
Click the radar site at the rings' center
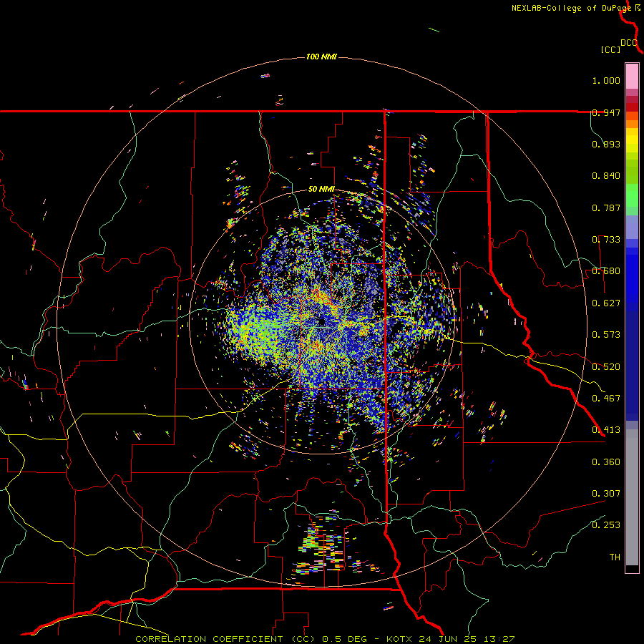(321, 321)
